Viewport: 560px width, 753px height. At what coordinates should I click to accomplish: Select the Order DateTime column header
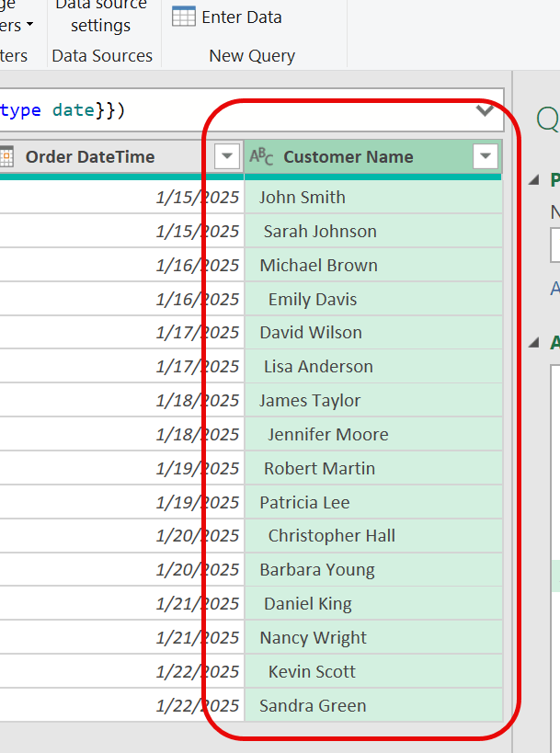(x=121, y=157)
